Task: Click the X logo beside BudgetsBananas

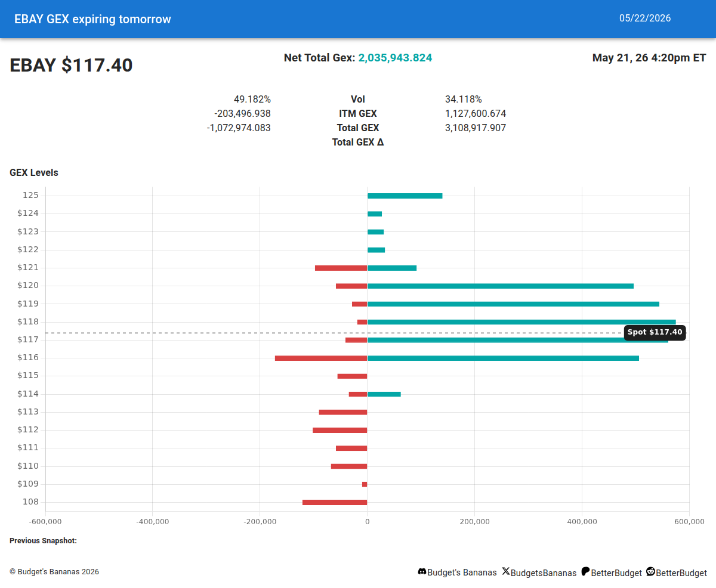Action: (506, 571)
